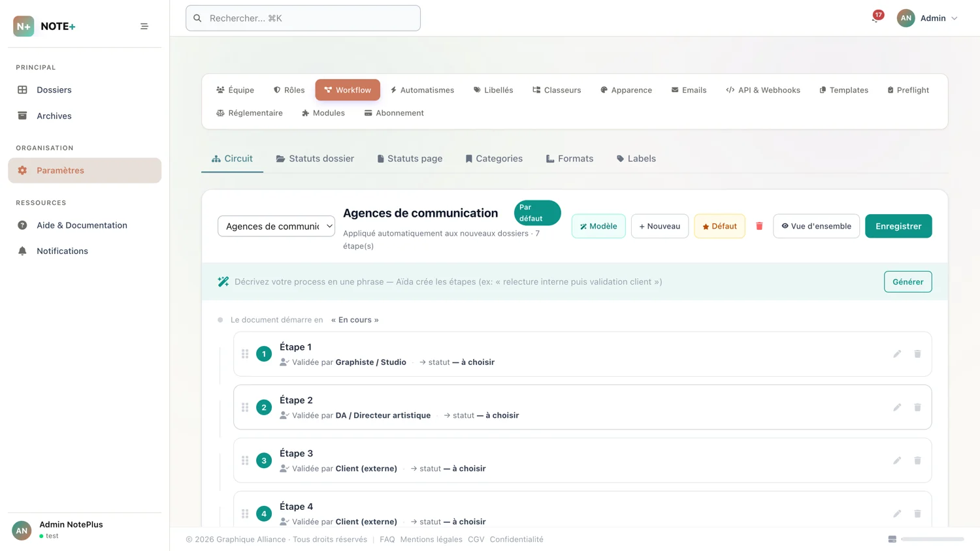Click the Modèle button
The image size is (980, 551).
tap(598, 226)
